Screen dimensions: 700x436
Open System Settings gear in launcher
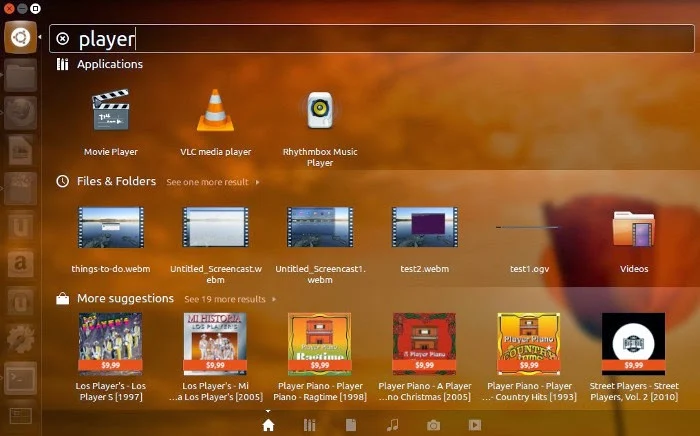pos(21,338)
